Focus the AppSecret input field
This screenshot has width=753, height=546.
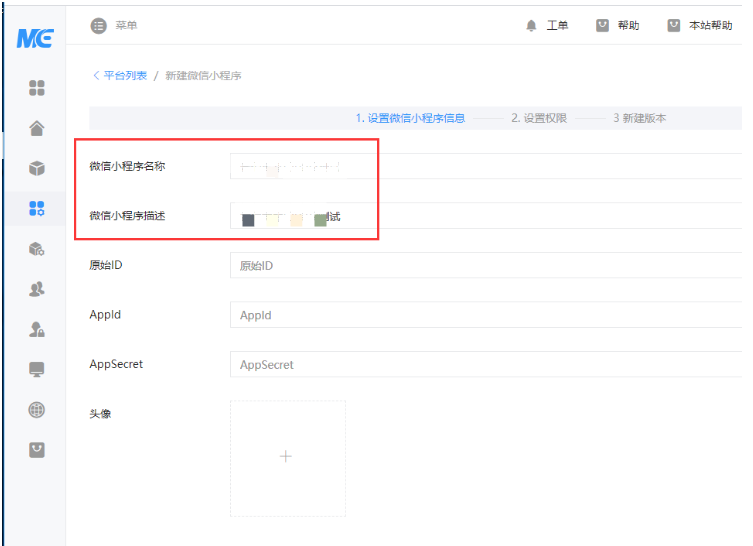pos(485,365)
